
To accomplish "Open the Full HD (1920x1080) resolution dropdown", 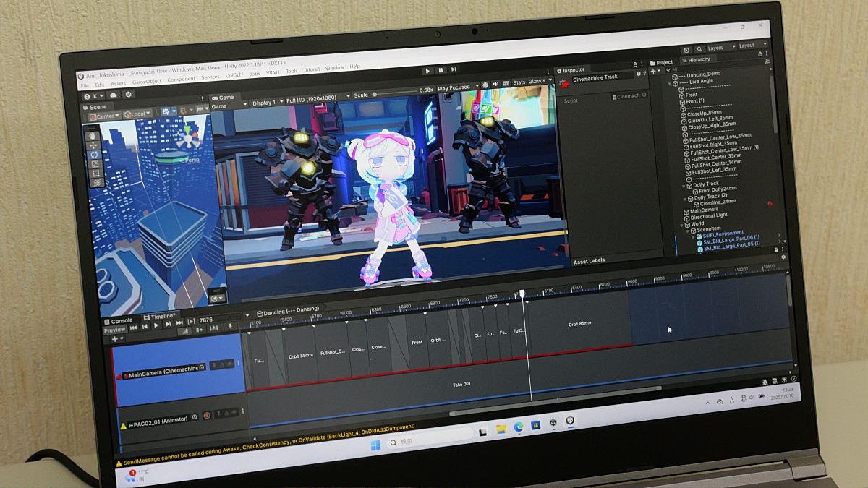I will (318, 99).
